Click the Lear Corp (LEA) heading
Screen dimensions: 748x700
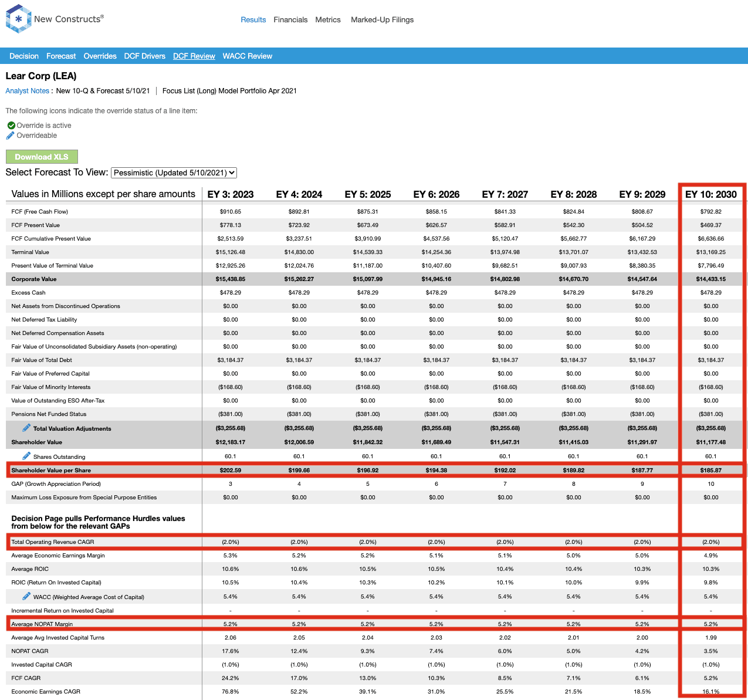tap(41, 76)
